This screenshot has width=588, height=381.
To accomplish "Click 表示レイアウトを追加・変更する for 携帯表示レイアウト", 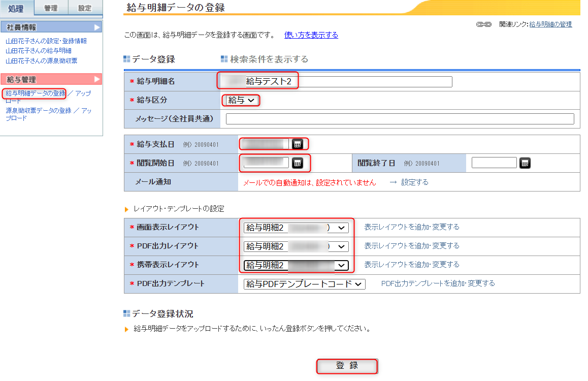I will click(x=412, y=264).
